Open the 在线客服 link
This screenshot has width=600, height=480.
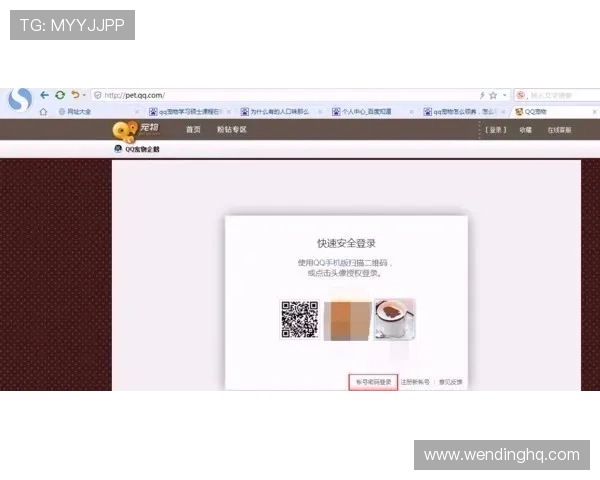pos(559,130)
